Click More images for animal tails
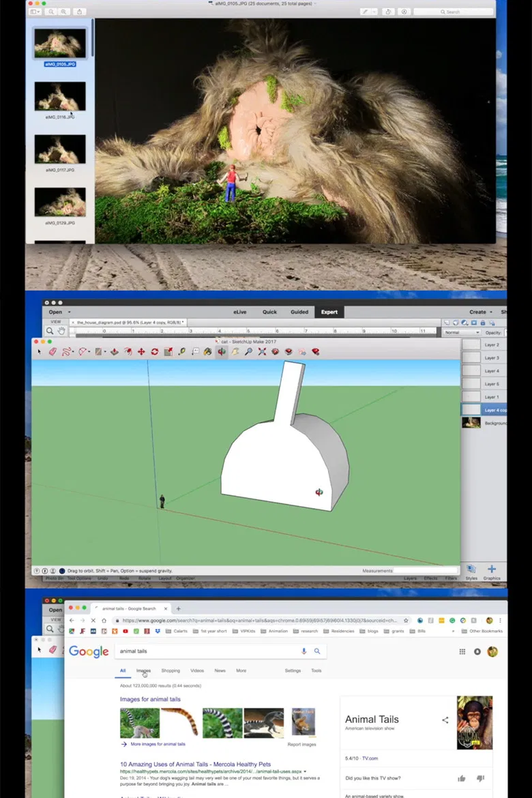Screen dimensions: 532x798 click(158, 744)
